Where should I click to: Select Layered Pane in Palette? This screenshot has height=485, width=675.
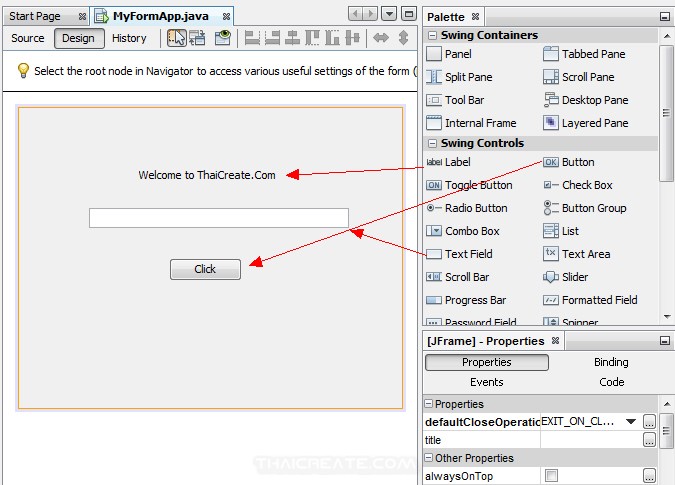[x=586, y=123]
